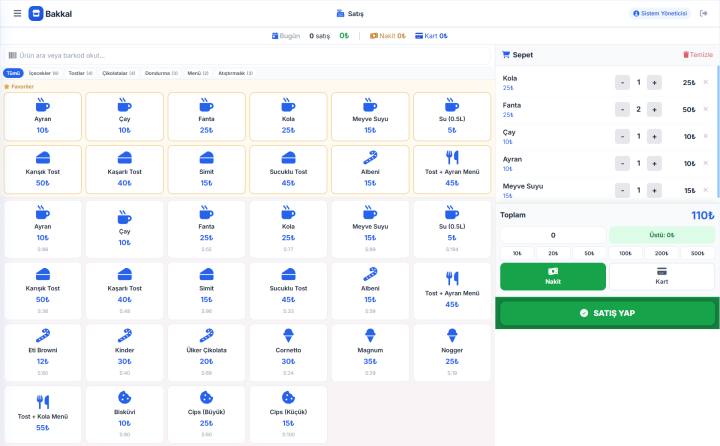Open the hamburger menu icon
Screen dimensions: 720x446
point(17,13)
